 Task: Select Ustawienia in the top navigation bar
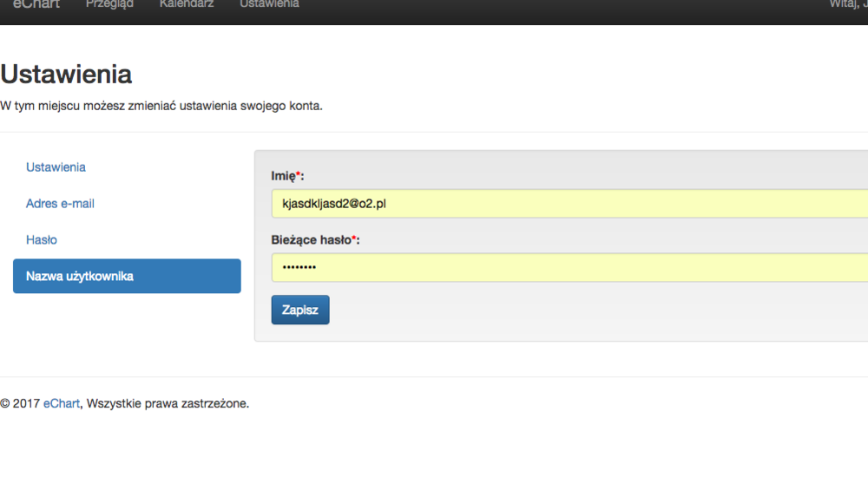(x=269, y=4)
